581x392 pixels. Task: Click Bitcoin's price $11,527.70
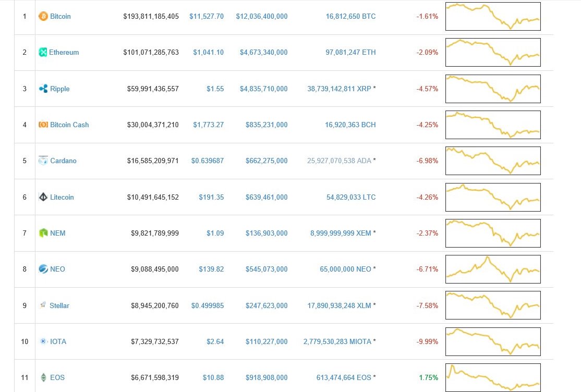207,16
